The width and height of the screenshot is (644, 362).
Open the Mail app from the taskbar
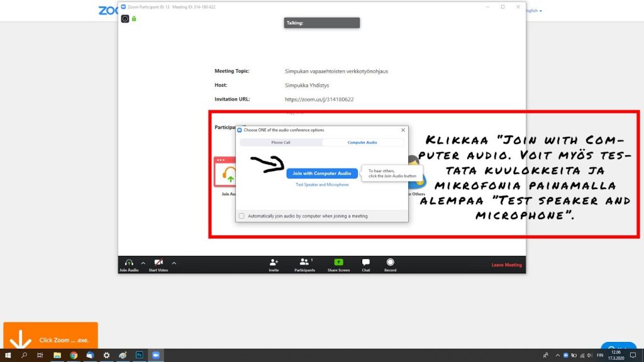[90, 356]
